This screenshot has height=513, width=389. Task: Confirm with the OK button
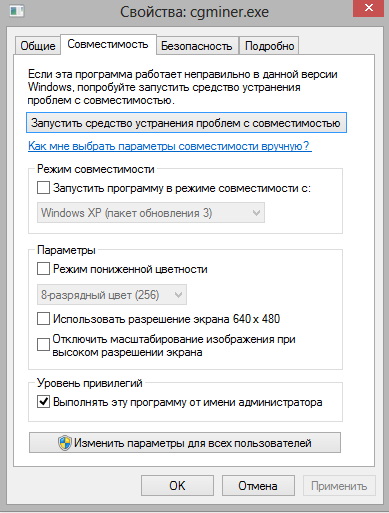[177, 486]
